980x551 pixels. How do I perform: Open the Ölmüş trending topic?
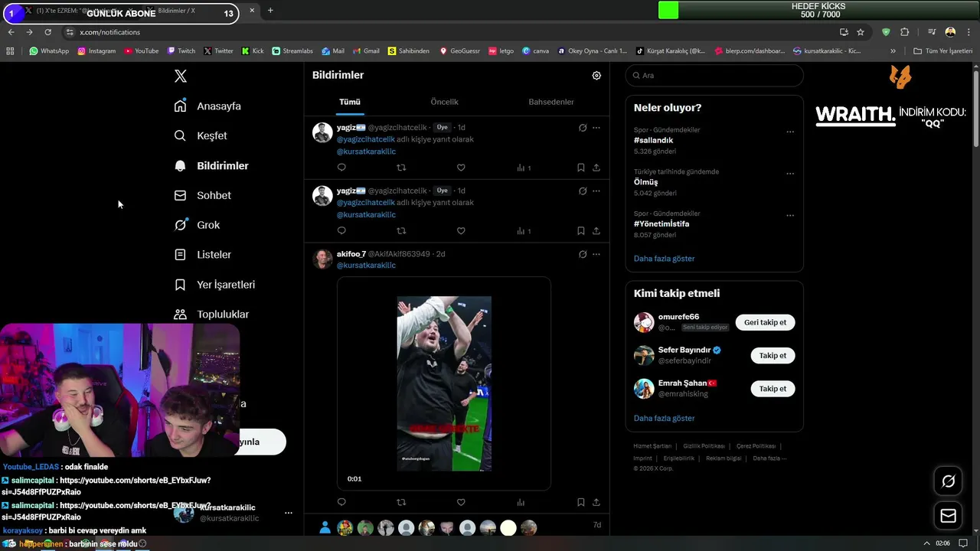click(x=645, y=182)
